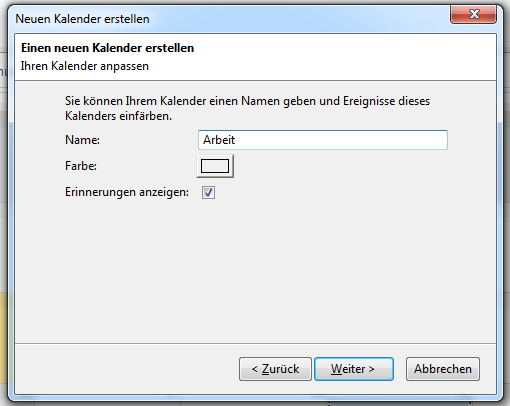The width and height of the screenshot is (510, 406).
Task: Place cursor on the word Arbeit
Action: click(219, 140)
